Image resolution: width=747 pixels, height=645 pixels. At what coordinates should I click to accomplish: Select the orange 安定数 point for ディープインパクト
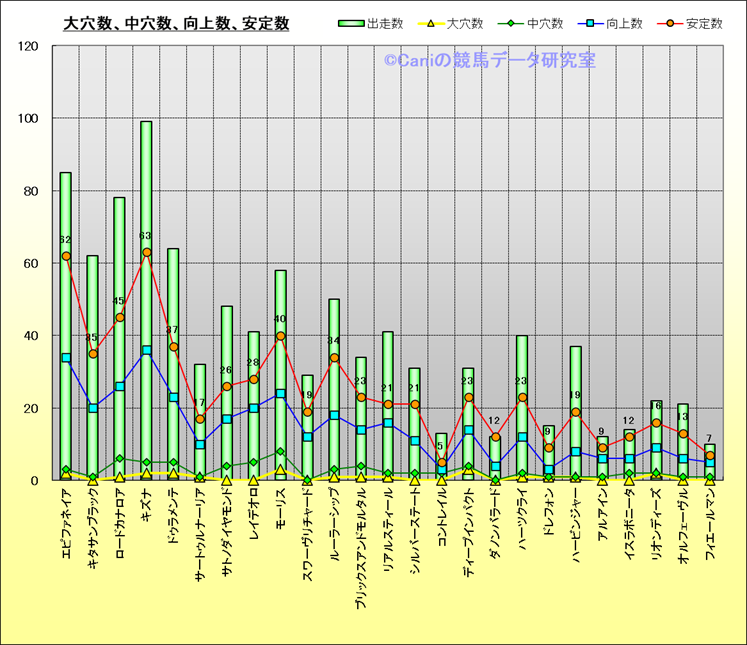point(469,397)
